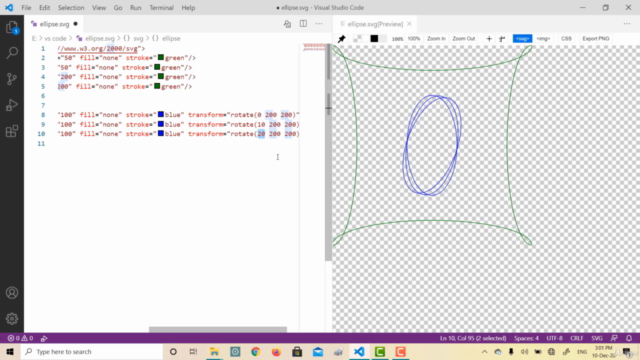Expand the 'vs code' breadcrumb segment
The width and height of the screenshot is (640, 360).
pyautogui.click(x=55, y=38)
